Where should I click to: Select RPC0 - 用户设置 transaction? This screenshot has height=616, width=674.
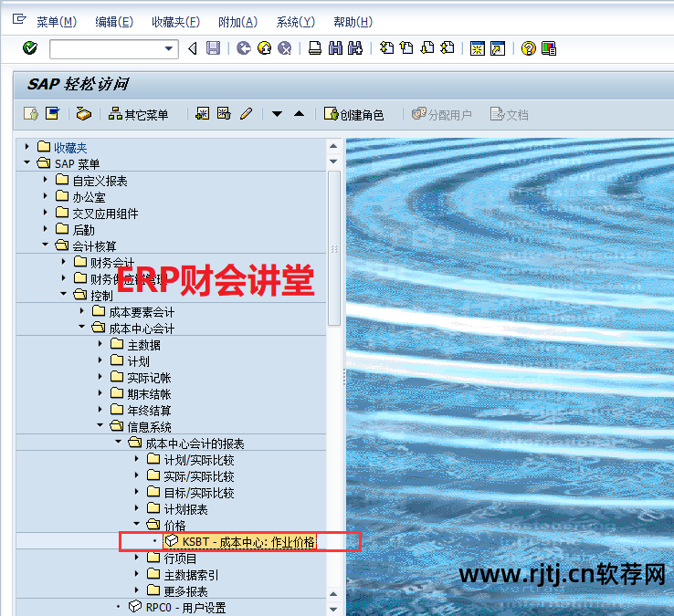185,608
